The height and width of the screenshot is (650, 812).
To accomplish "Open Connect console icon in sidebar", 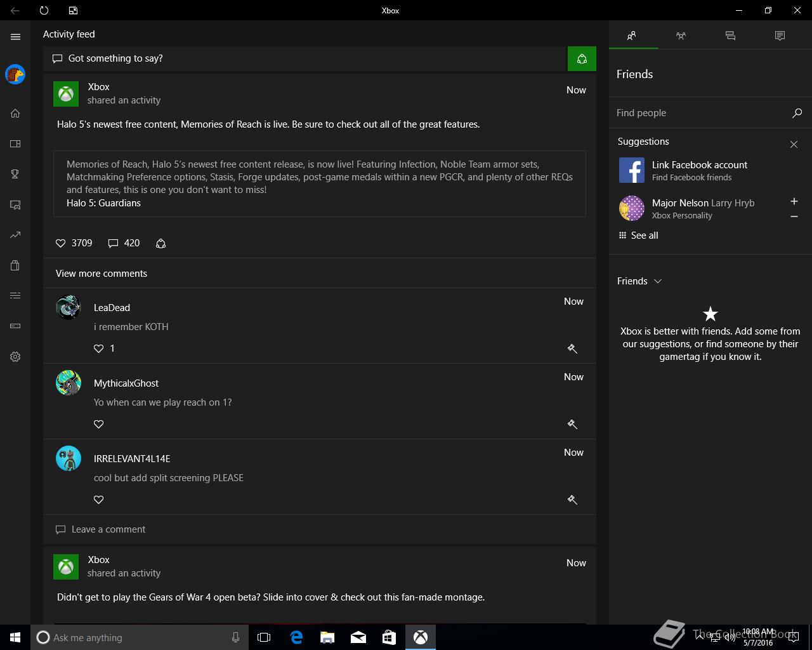I will tap(15, 326).
